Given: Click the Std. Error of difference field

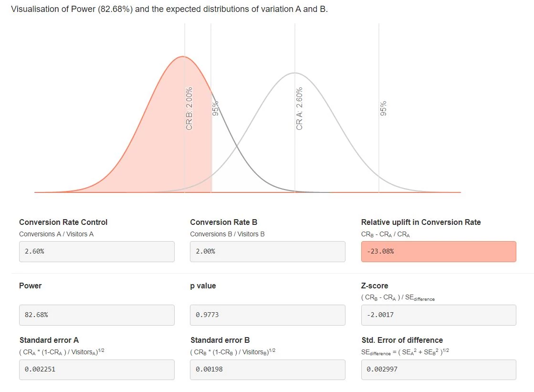Looking at the screenshot, I should point(439,370).
